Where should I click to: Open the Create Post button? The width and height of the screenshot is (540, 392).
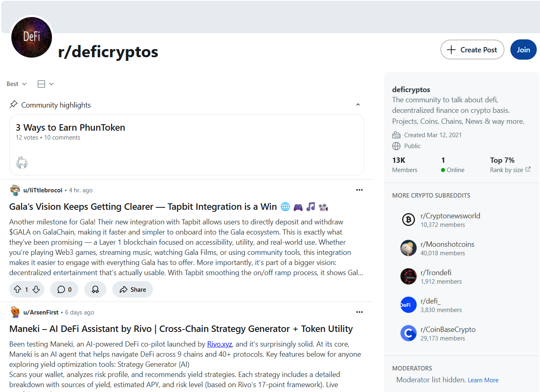click(472, 50)
